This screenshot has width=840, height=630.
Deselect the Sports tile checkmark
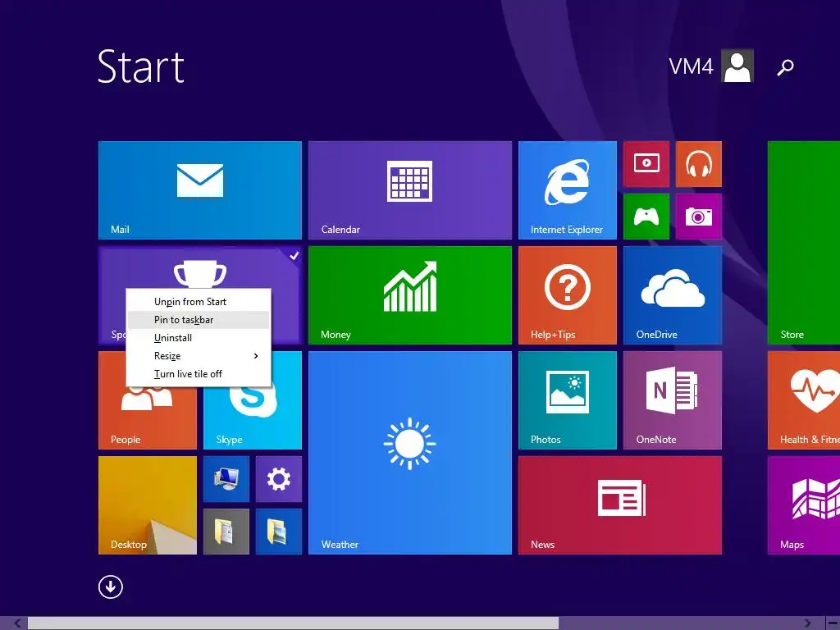(294, 256)
